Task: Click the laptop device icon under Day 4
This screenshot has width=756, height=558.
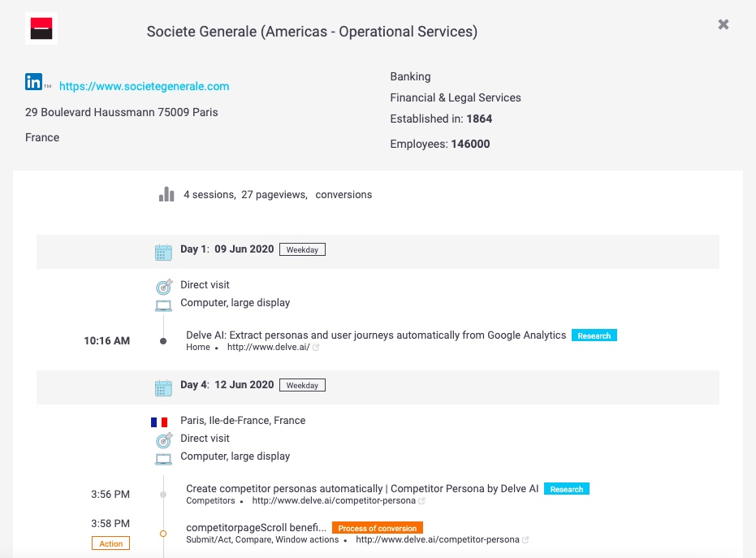Action: point(163,459)
